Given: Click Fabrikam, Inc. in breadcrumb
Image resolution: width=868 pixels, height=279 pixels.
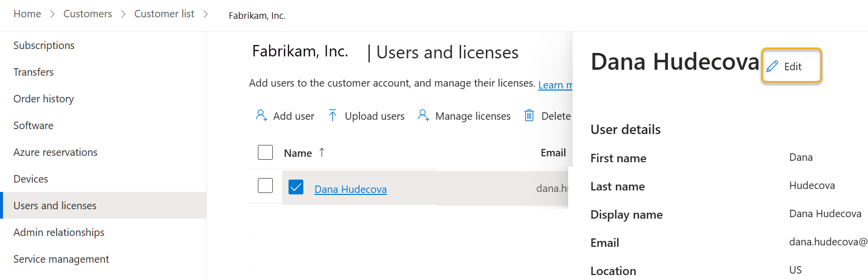Looking at the screenshot, I should point(257,15).
